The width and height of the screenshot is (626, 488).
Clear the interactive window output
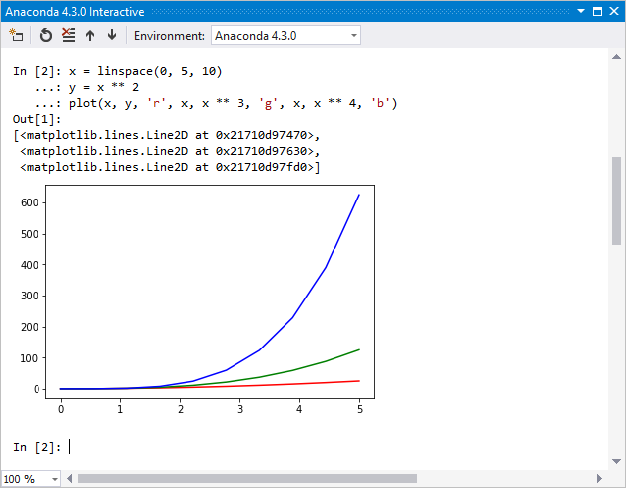click(68, 35)
